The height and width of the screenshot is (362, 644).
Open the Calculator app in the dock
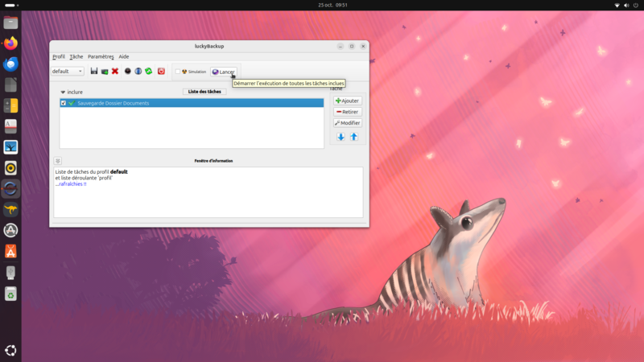[10, 105]
